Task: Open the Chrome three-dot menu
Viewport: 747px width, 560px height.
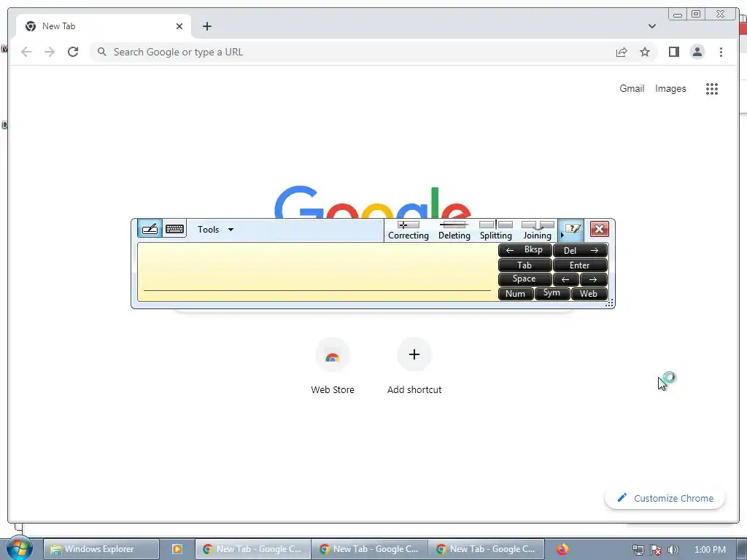Action: click(x=721, y=52)
